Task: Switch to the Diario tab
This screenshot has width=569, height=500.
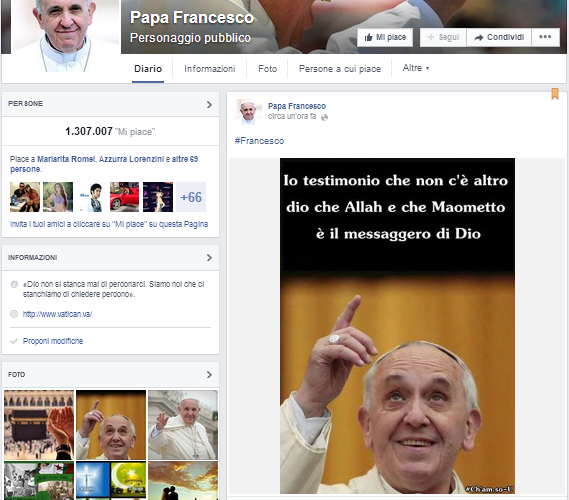Action: [148, 69]
